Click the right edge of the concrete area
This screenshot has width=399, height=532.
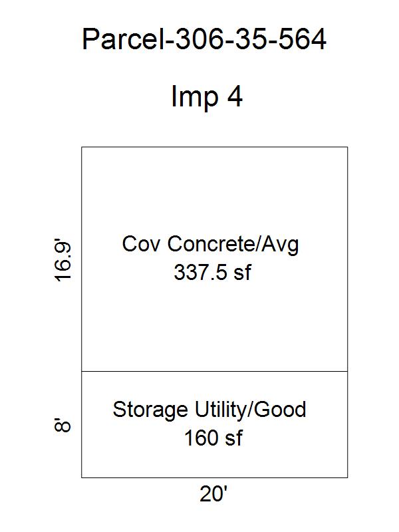tap(347, 259)
